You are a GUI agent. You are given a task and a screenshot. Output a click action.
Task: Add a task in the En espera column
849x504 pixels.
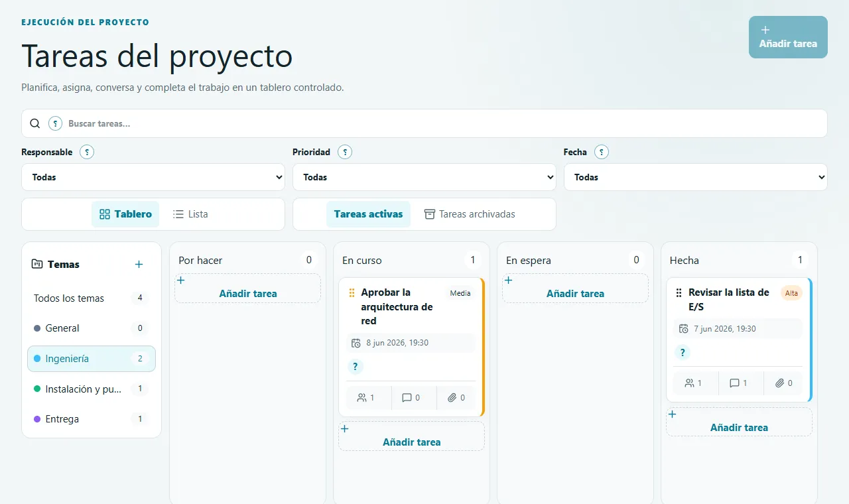[x=575, y=288]
